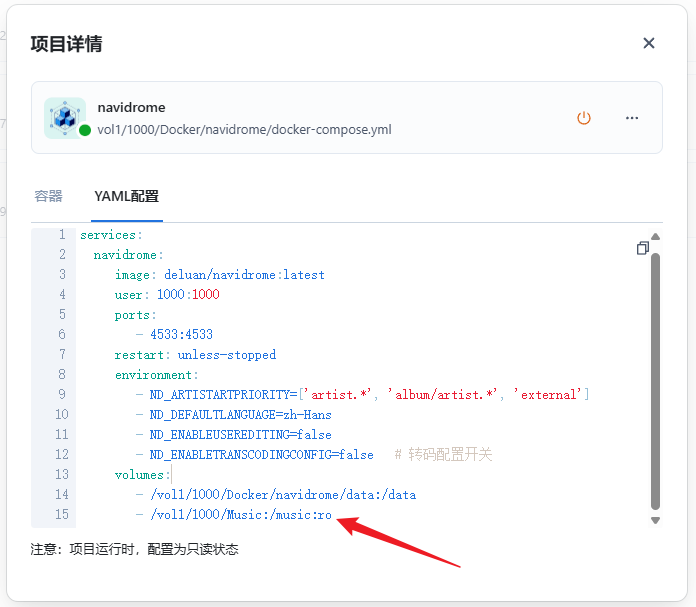This screenshot has height=607, width=696.
Task: Click the 4533:4533 port mapping line
Action: pos(181,335)
